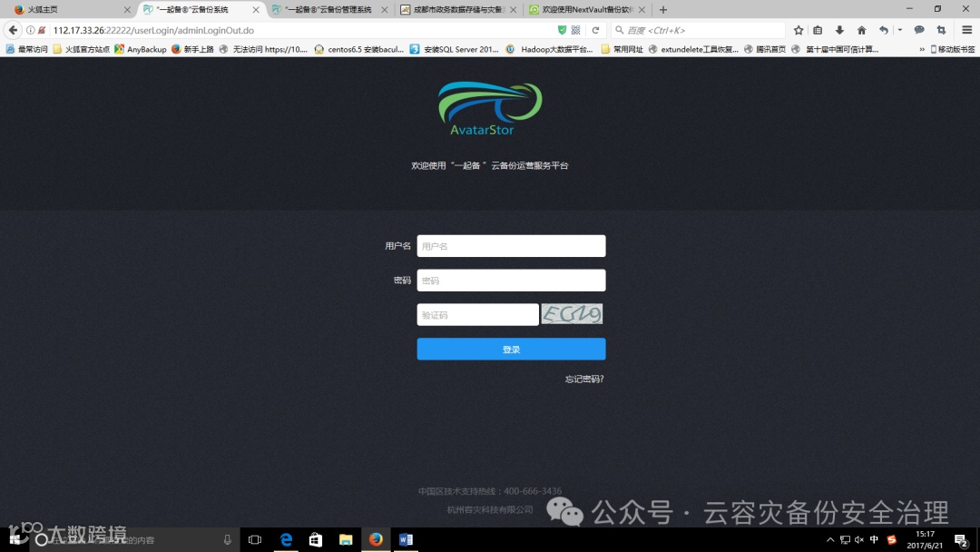Open File Explorer from taskbar
This screenshot has height=552, width=980.
[346, 539]
